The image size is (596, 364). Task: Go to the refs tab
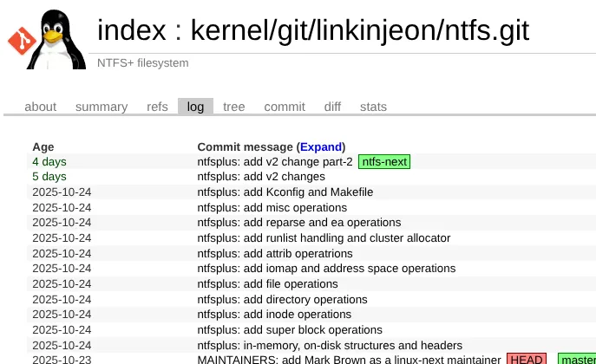coord(157,107)
